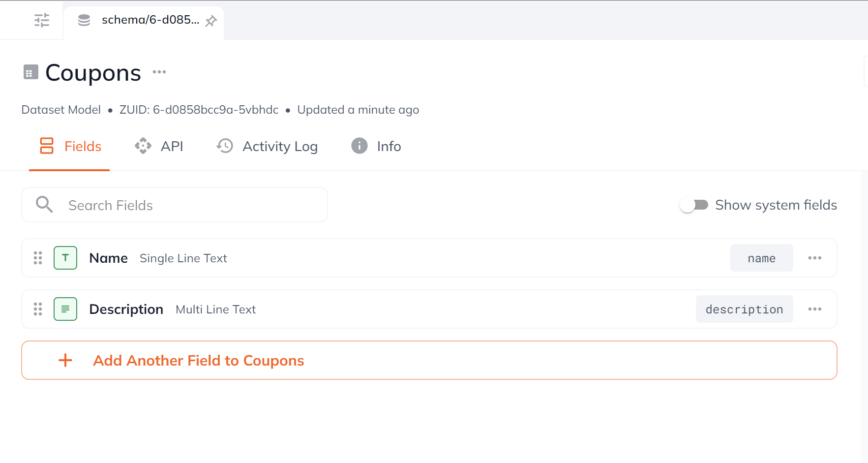Open Description field more options menu
The image size is (868, 463).
[x=815, y=309]
